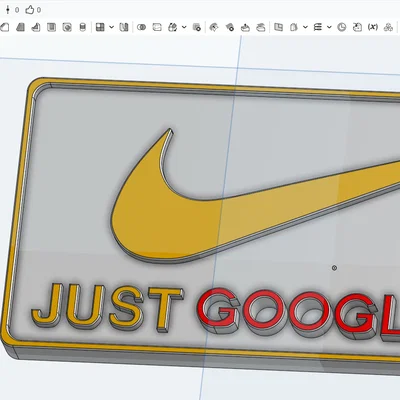Screen dimensions: 400x400
Task: Select the Composite part tool
Action: [x=388, y=27]
